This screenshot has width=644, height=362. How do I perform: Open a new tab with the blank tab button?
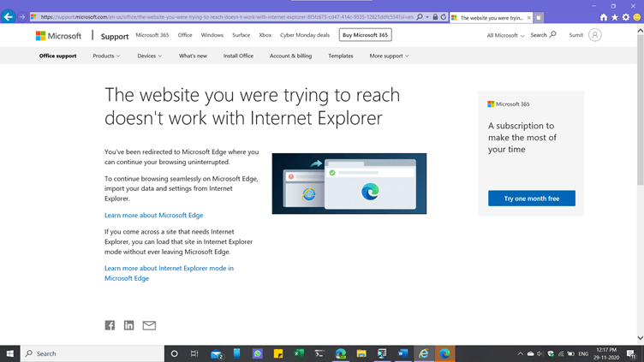pos(539,18)
